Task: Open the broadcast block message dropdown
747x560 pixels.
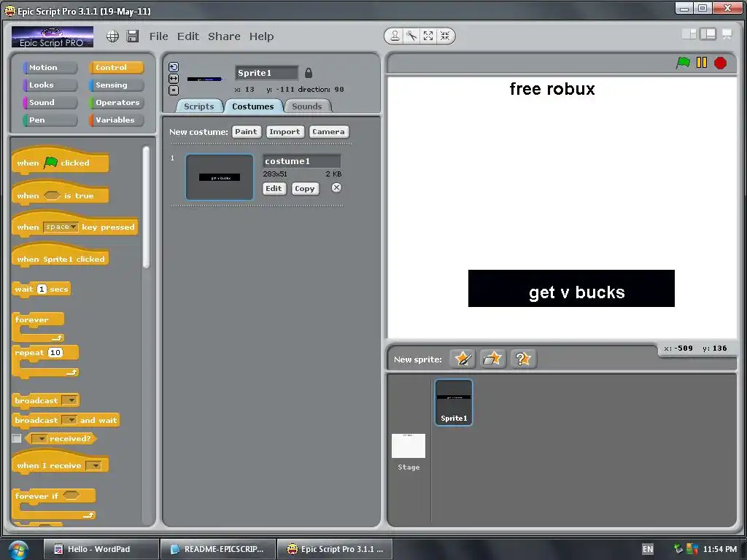Action: coord(70,400)
